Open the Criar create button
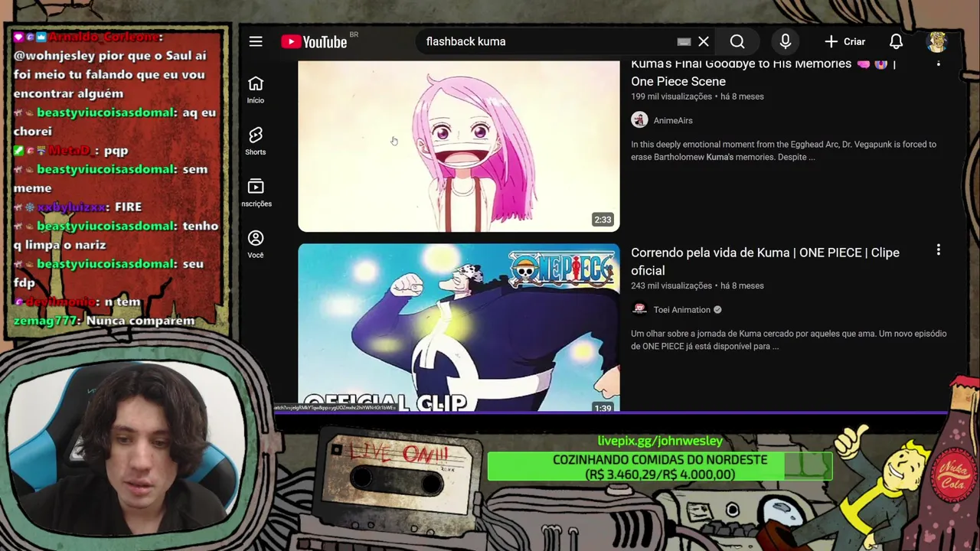Viewport: 980px width, 551px height. tap(844, 41)
